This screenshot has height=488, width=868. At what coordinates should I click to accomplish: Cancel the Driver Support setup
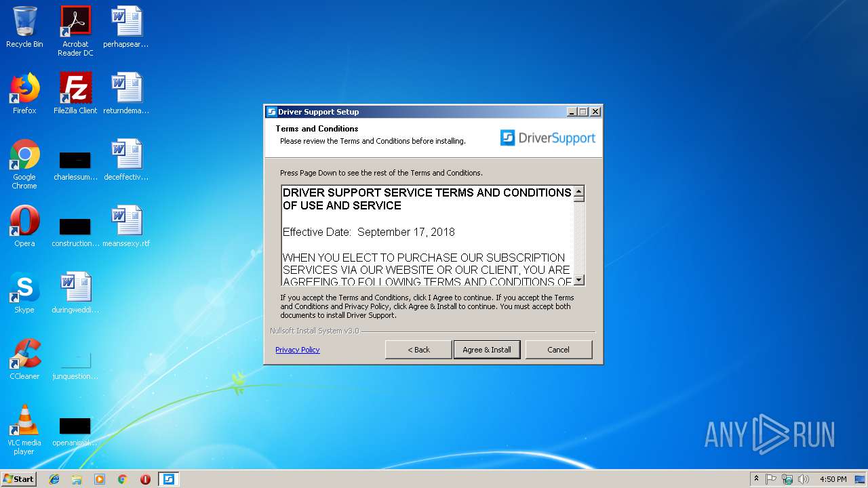click(x=558, y=350)
